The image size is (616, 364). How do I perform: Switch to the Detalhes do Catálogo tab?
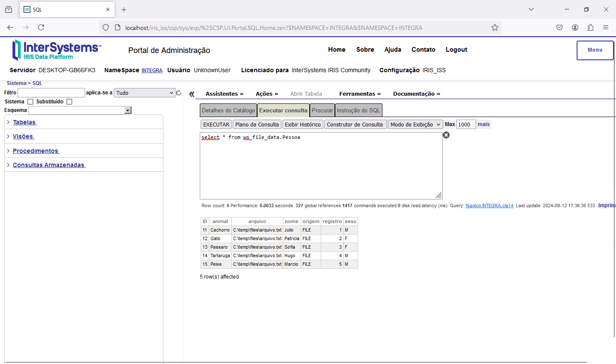point(228,110)
